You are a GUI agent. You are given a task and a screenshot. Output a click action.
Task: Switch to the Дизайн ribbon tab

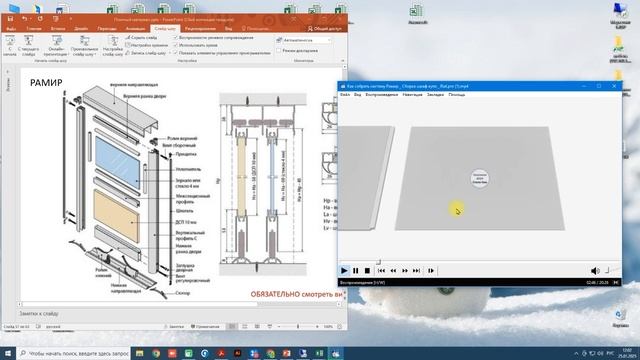[81, 29]
